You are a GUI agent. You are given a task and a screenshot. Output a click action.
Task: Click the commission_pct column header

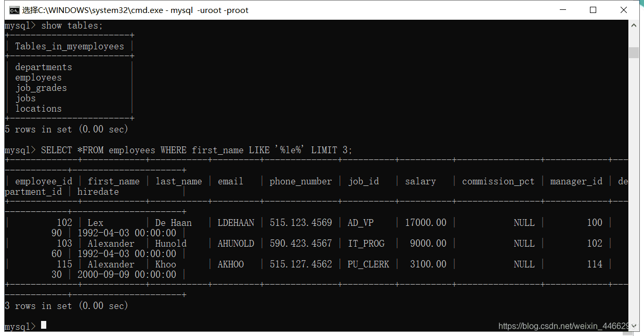tap(498, 181)
